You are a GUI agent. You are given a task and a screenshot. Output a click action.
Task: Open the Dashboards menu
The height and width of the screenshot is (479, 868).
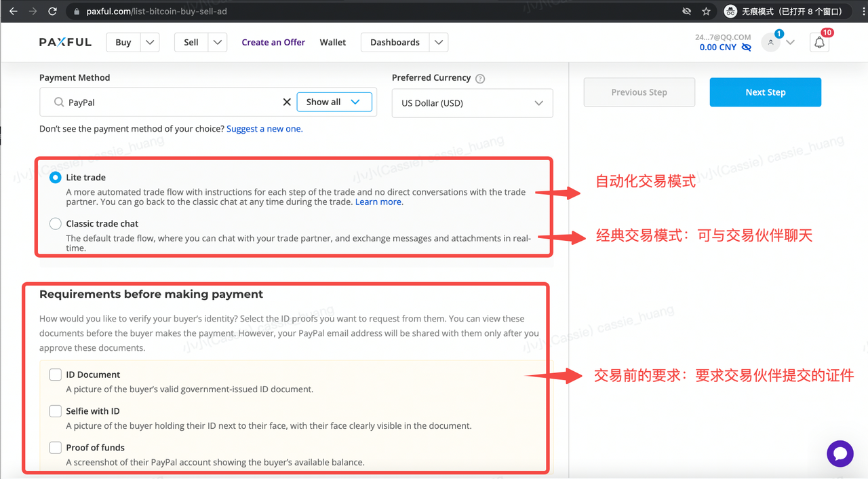(395, 42)
